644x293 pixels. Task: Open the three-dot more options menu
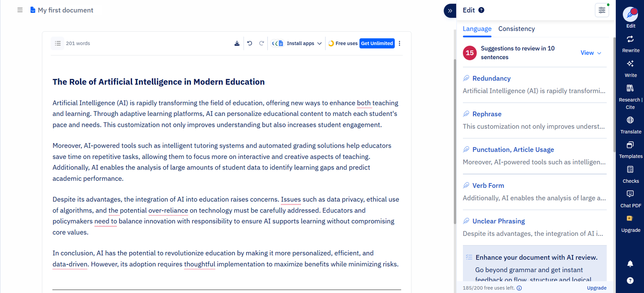[x=399, y=43]
